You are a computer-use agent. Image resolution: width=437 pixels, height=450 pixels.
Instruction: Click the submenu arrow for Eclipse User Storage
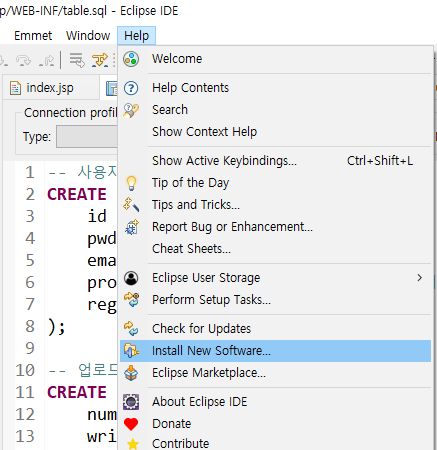(x=420, y=278)
